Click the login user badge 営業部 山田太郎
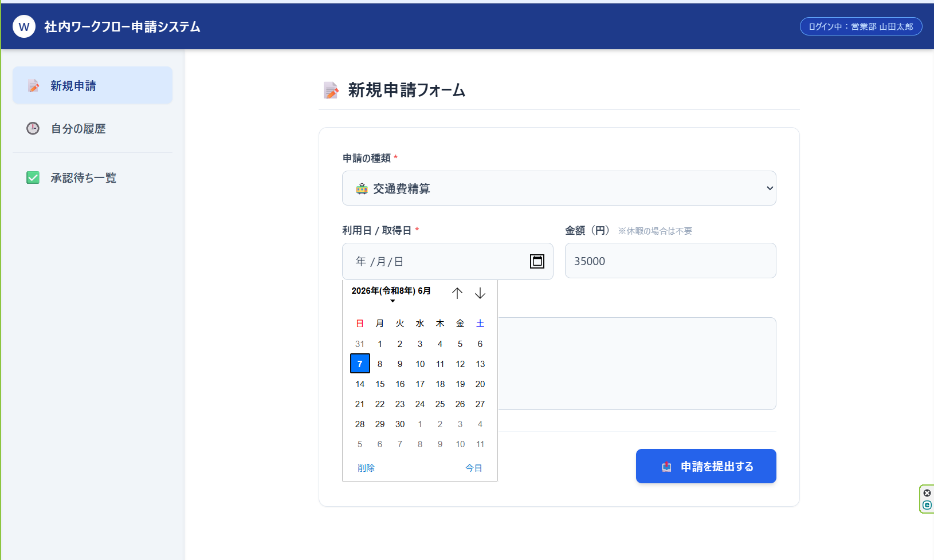The image size is (934, 560). 861,26
